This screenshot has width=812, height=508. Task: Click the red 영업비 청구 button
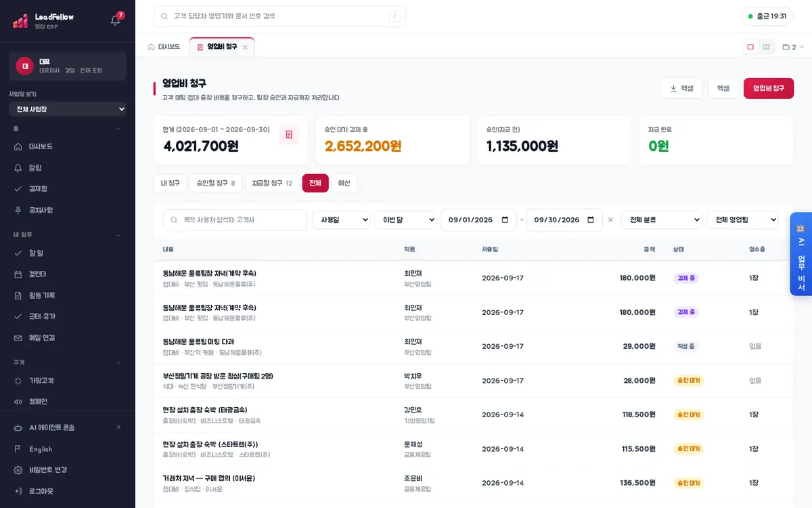tap(769, 88)
